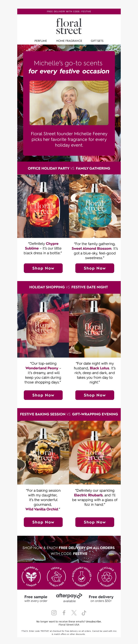Open the Facebook icon link

[64, 613]
